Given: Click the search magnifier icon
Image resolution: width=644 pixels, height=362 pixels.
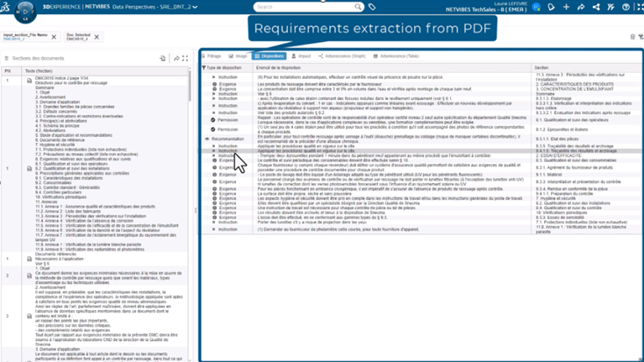Looking at the screenshot, I should pyautogui.click(x=357, y=7).
